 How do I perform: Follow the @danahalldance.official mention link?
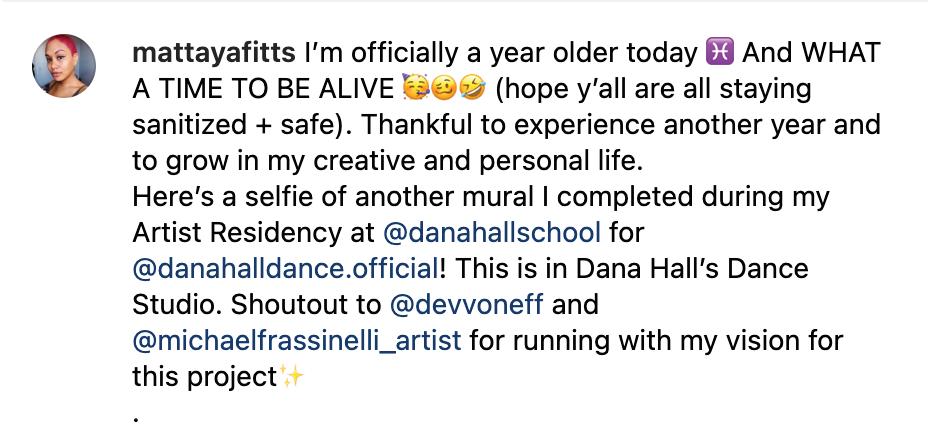coord(285,269)
